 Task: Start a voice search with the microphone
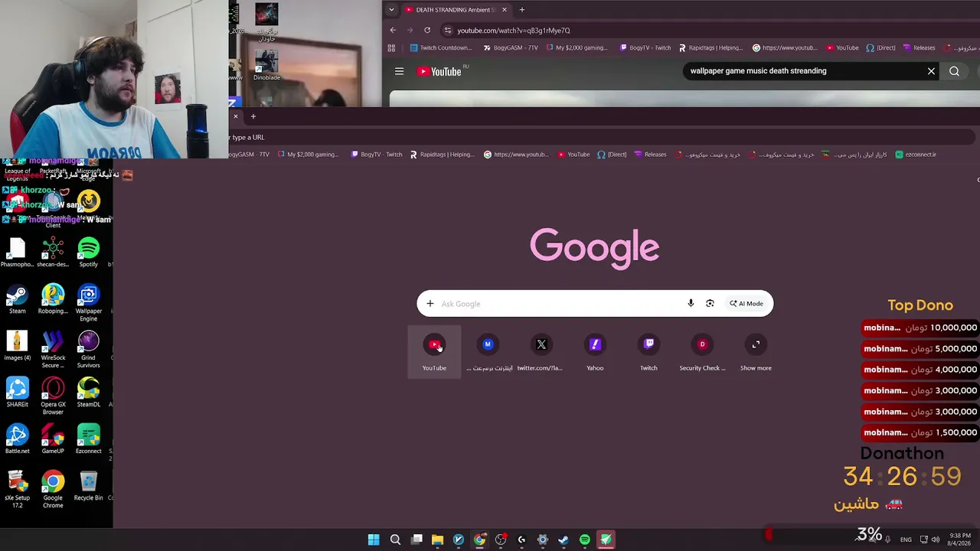pyautogui.click(x=691, y=304)
